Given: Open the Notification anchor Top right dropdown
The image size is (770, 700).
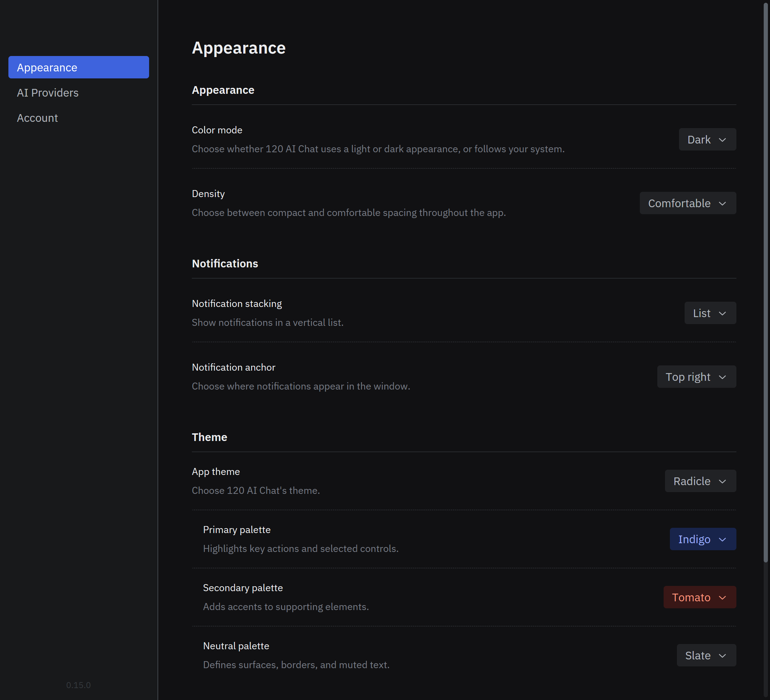Looking at the screenshot, I should click(x=696, y=377).
